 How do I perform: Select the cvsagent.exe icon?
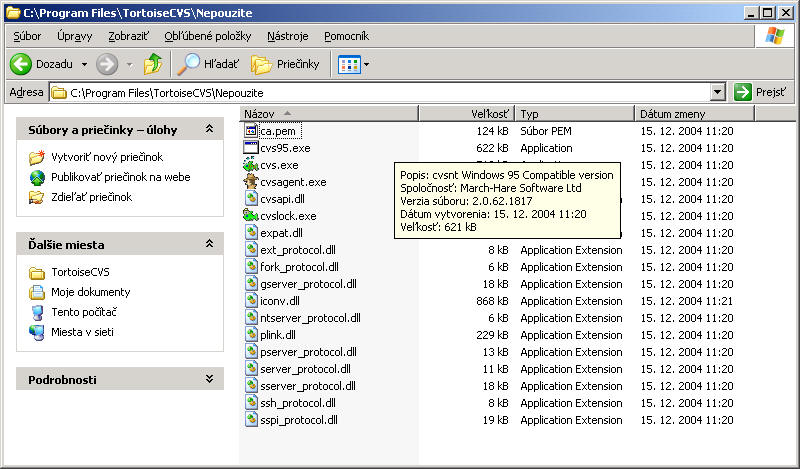click(251, 182)
